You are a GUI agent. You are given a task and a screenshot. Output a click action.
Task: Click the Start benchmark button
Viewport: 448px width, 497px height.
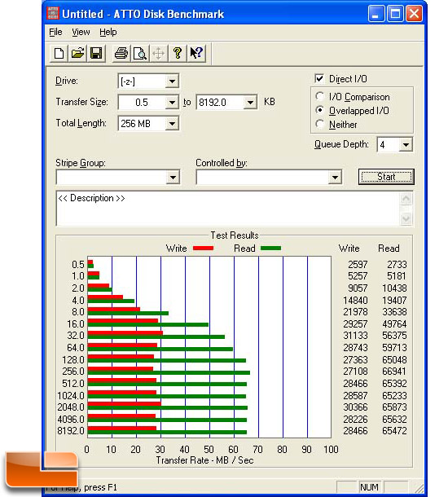pos(386,177)
